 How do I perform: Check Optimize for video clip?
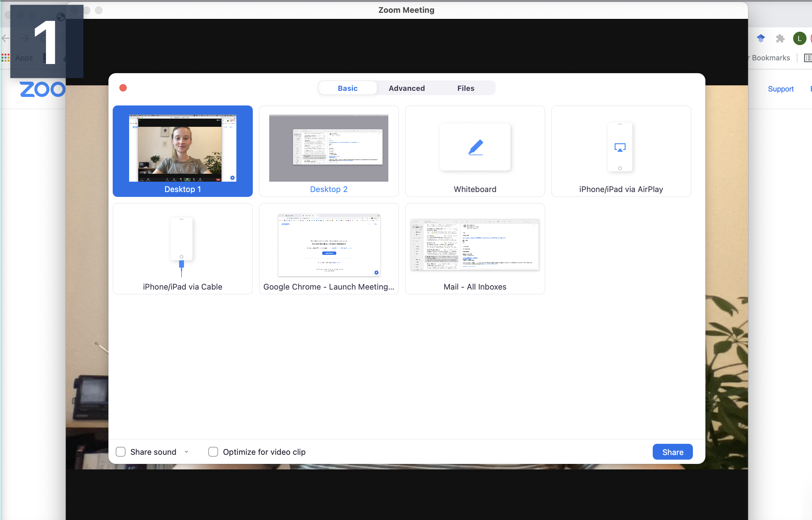[213, 452]
